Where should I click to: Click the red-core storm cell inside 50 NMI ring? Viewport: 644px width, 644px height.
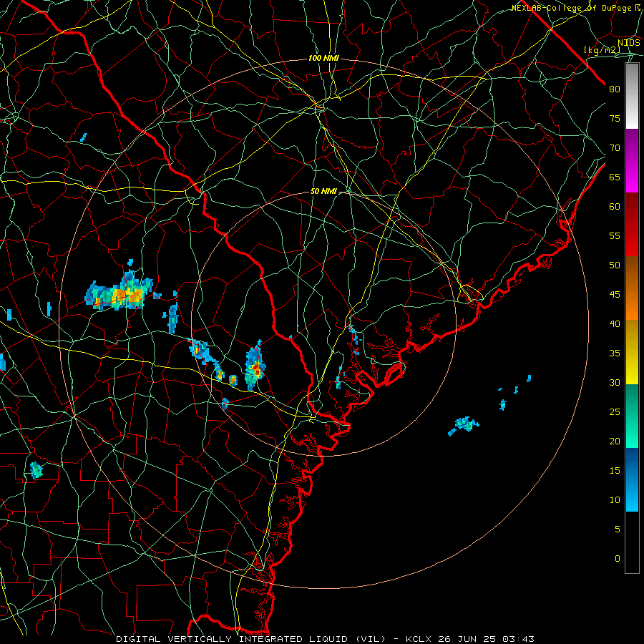tap(254, 366)
